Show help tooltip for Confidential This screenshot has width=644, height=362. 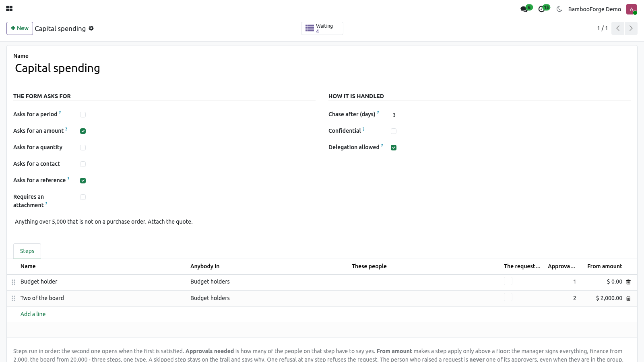point(363,129)
